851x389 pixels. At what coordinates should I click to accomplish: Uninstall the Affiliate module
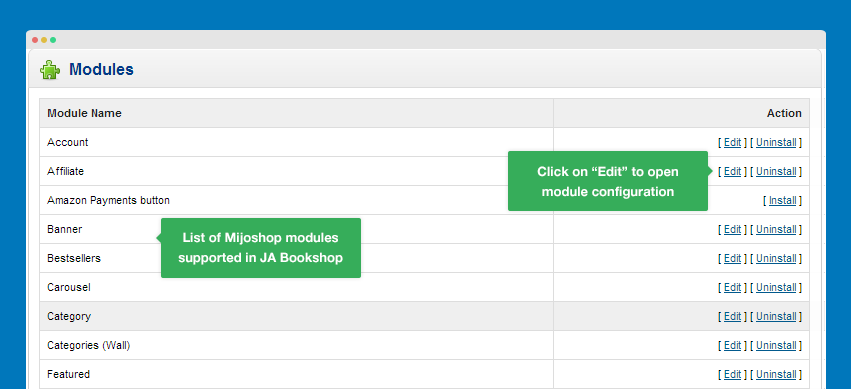(776, 171)
